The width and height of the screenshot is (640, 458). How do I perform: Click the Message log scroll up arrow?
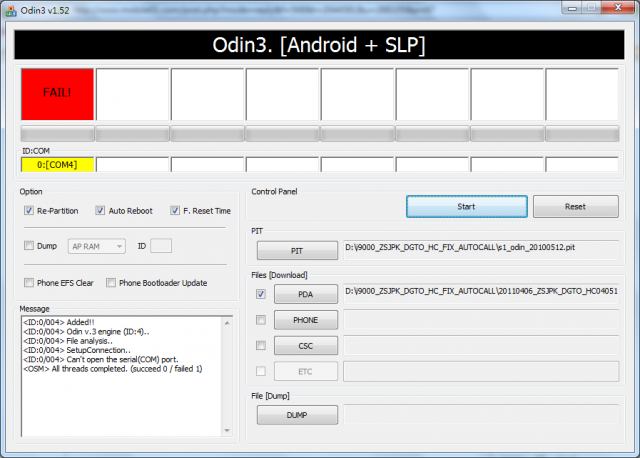click(227, 323)
